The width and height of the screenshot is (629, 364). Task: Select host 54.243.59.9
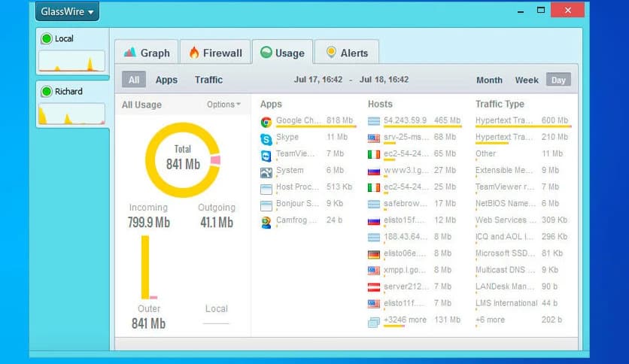[405, 120]
